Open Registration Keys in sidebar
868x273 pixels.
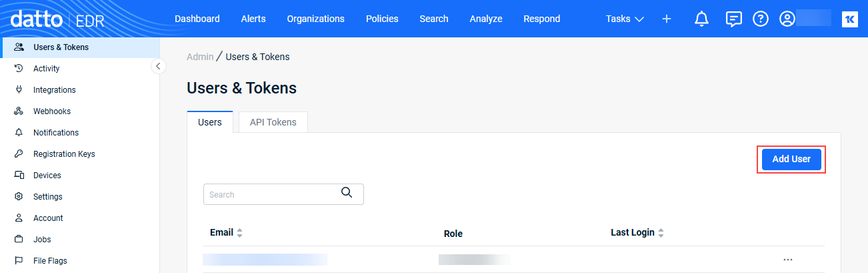64,154
